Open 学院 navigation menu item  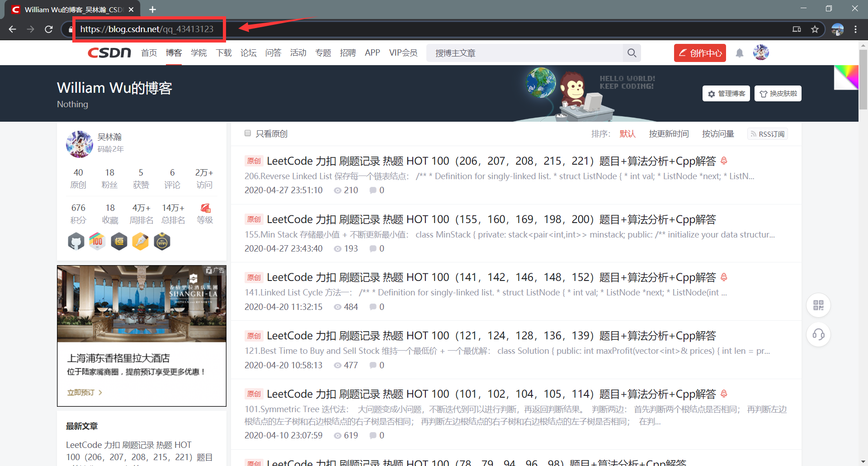point(199,53)
